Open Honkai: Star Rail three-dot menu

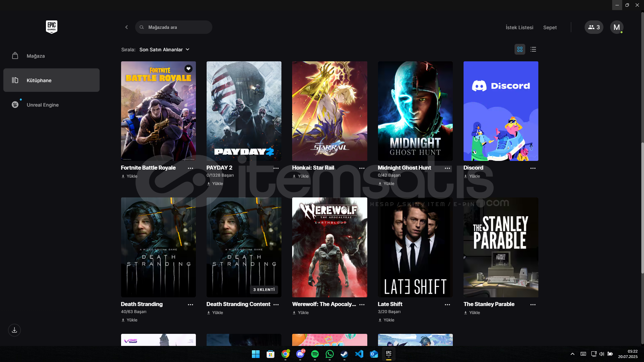point(362,168)
